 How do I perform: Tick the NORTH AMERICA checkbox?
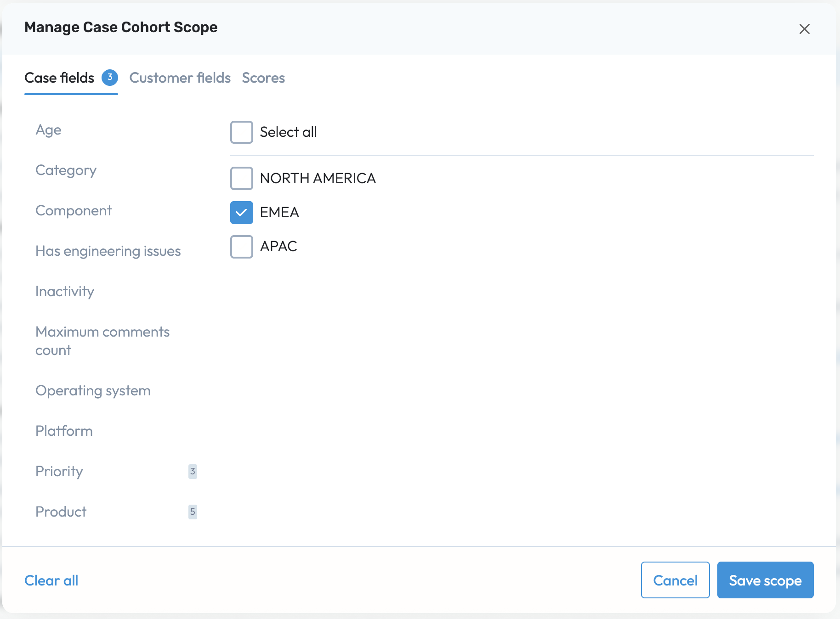point(242,178)
